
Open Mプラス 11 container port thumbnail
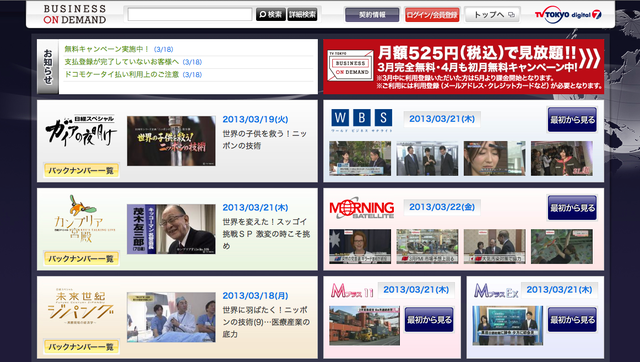point(364,325)
